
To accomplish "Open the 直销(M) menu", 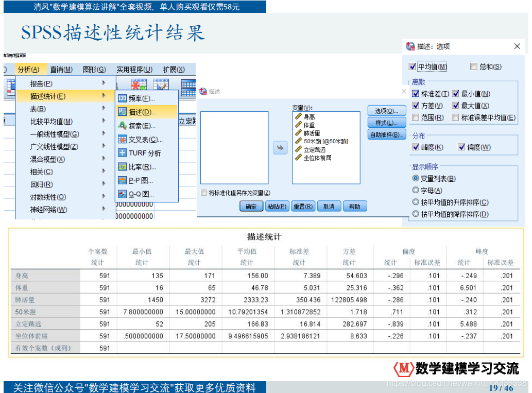I will 61,70.
